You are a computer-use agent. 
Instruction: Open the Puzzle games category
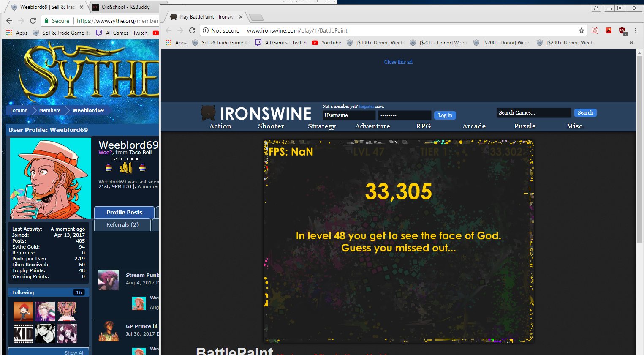tap(525, 126)
